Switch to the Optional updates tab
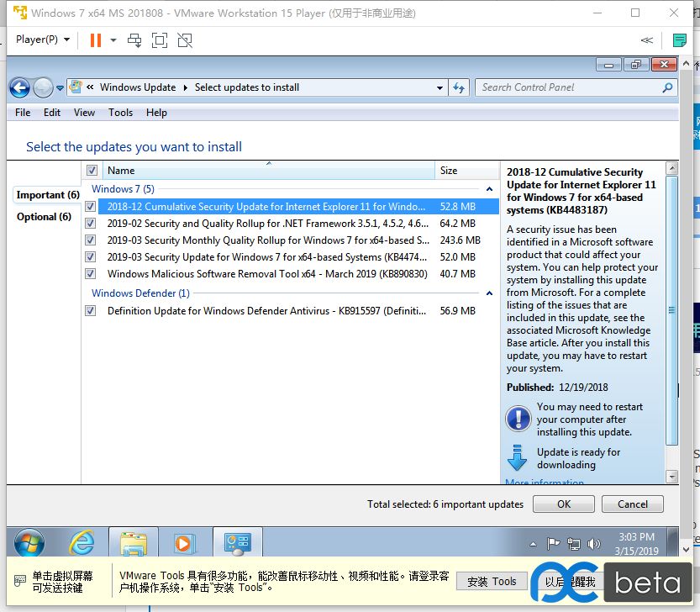The height and width of the screenshot is (612, 700). pyautogui.click(x=43, y=217)
